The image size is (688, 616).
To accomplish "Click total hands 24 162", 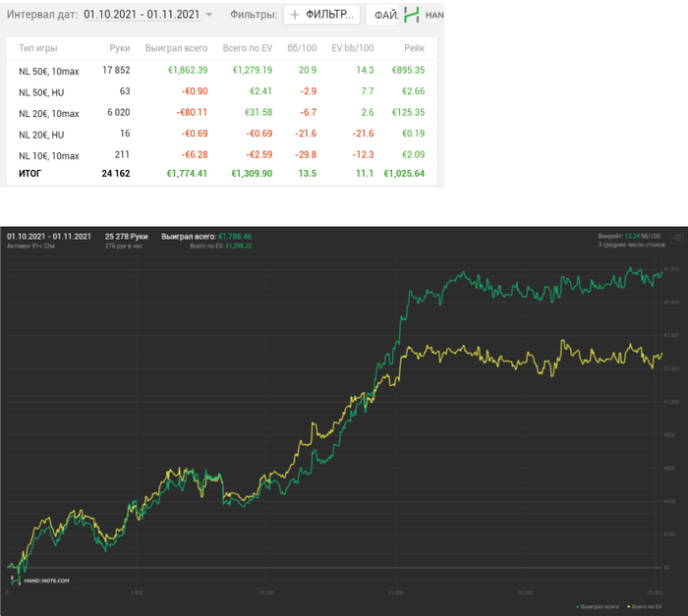I will tap(116, 174).
